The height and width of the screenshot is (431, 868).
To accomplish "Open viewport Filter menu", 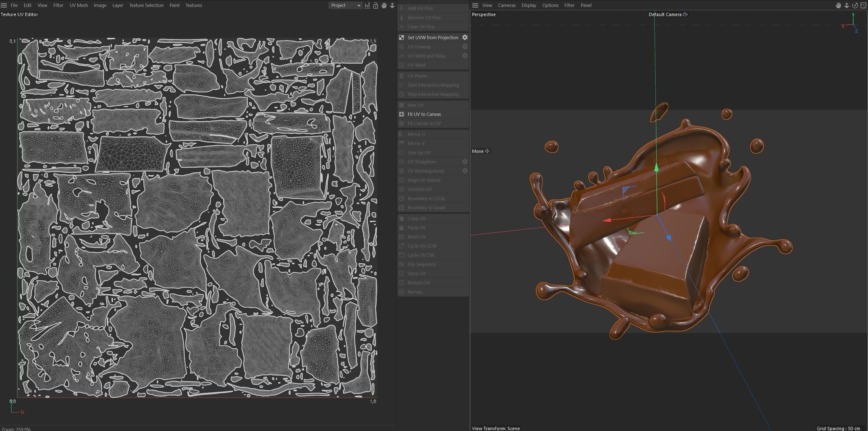I will tap(569, 5).
